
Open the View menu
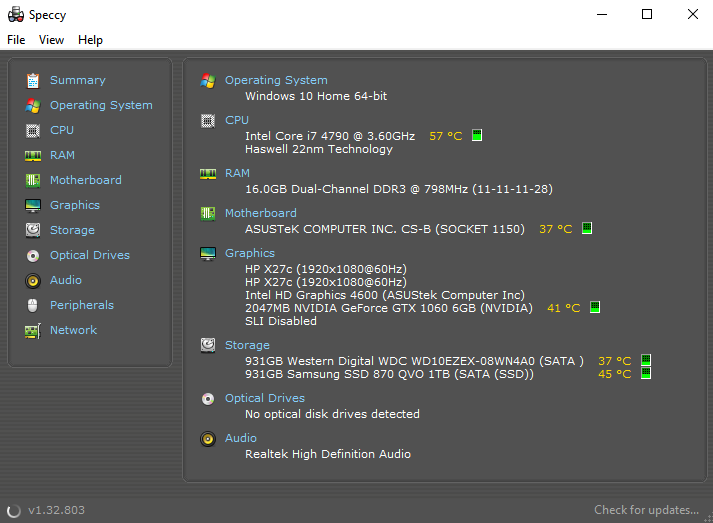pyautogui.click(x=51, y=40)
